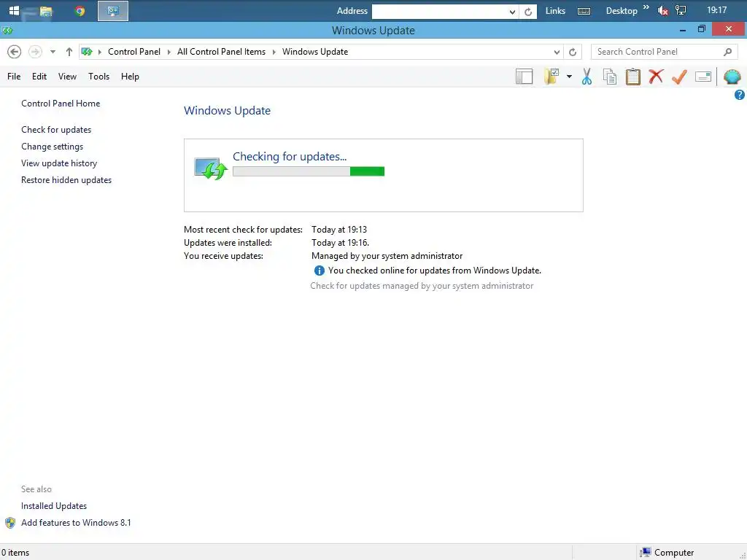Click the blue info icon beside online check message
747x560 pixels.
(320, 271)
